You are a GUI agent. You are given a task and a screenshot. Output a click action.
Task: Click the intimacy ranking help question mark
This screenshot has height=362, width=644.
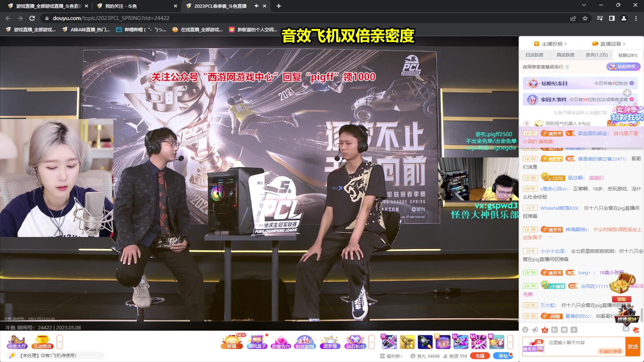tap(567, 67)
